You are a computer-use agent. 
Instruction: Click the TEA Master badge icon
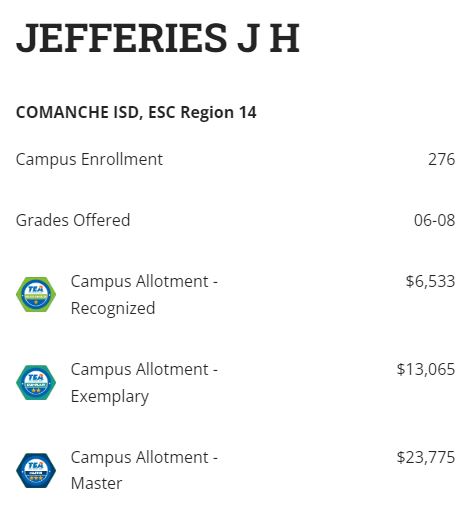36,470
